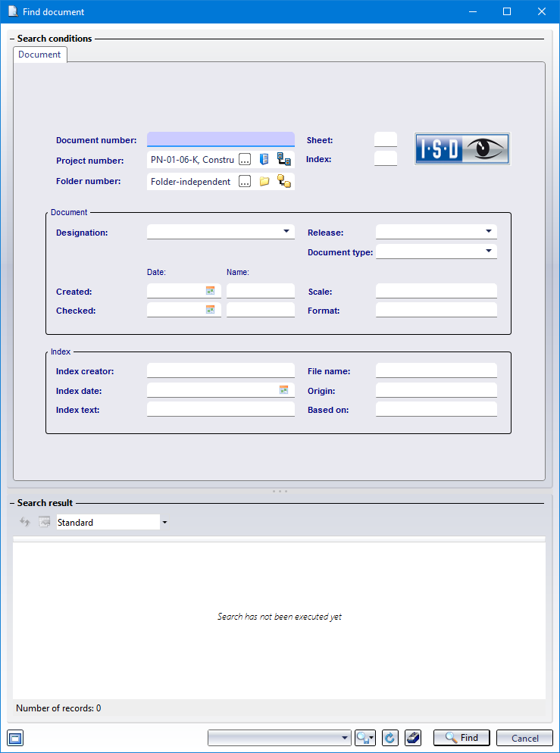Click the Project number field text
560x753 pixels.
pyautogui.click(x=192, y=159)
